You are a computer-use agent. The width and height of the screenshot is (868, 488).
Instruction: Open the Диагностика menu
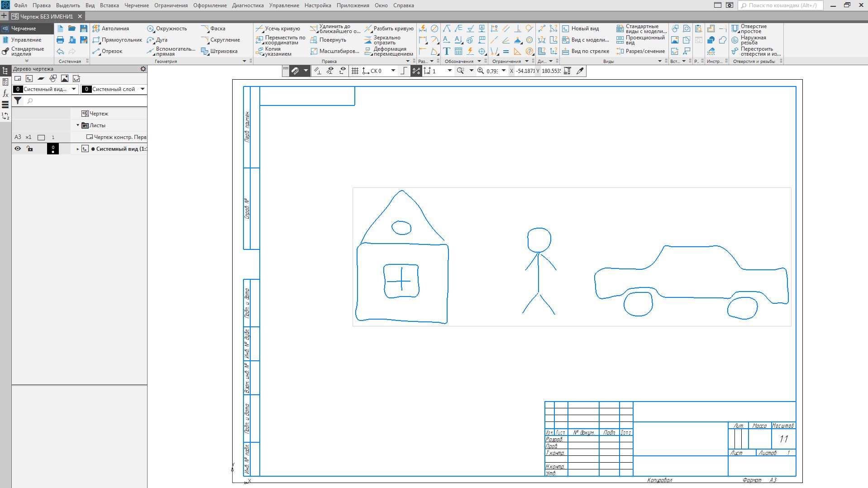pos(248,5)
